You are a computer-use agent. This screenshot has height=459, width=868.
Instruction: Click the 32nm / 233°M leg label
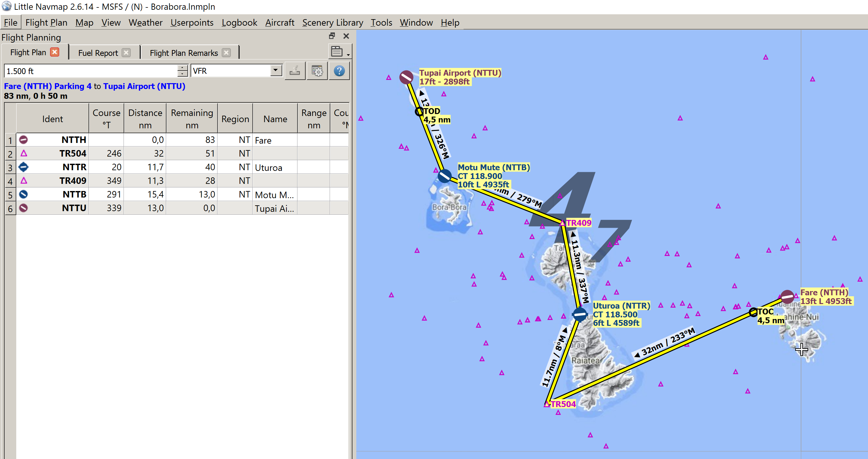coord(665,343)
